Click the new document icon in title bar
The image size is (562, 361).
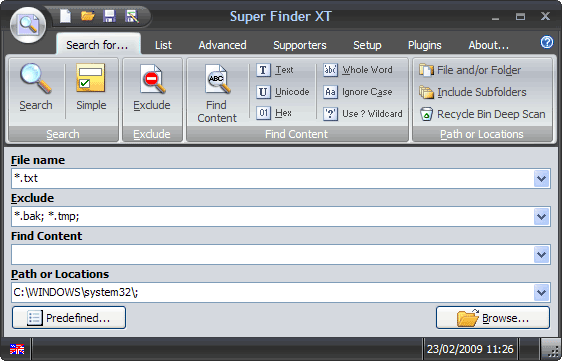click(x=65, y=16)
